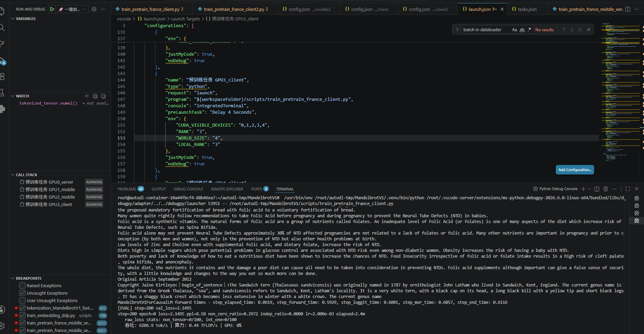Close the launch.json editor tab
Viewport: 644px width, 334px height.
click(x=502, y=9)
